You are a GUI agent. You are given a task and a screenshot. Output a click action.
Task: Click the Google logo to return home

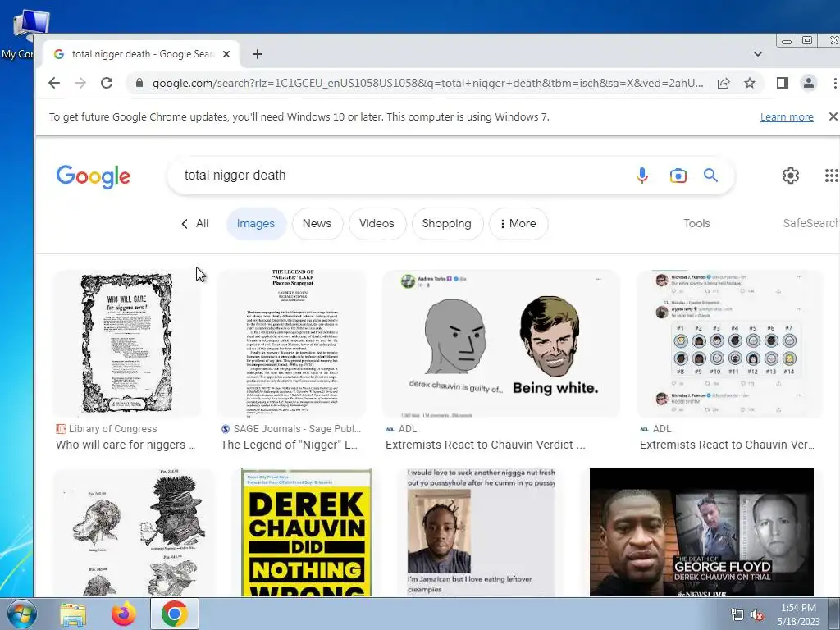pos(94,176)
